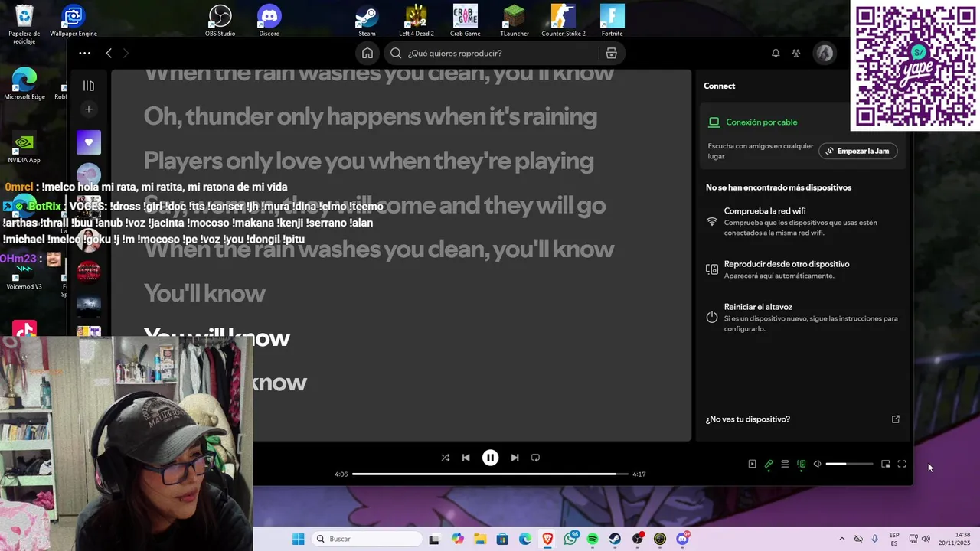Jump to lyric 'Oh, thunder only happens when it's raining'
This screenshot has height=551, width=980.
[370, 116]
